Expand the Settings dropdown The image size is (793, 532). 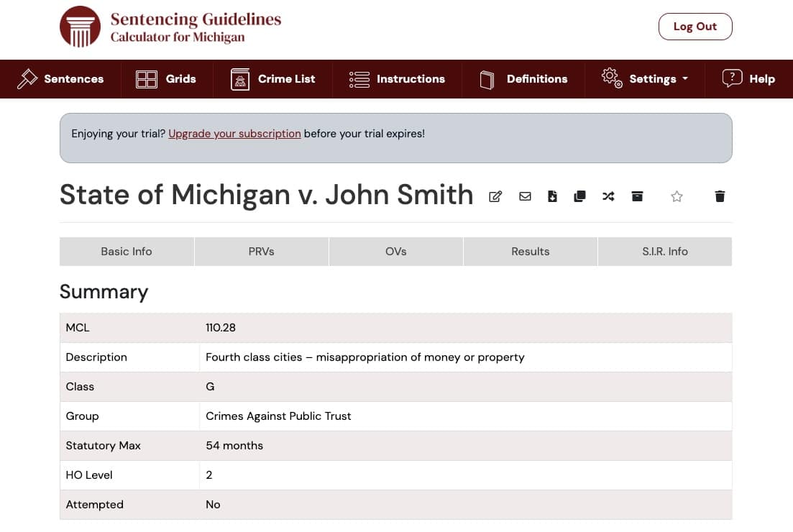click(x=645, y=79)
